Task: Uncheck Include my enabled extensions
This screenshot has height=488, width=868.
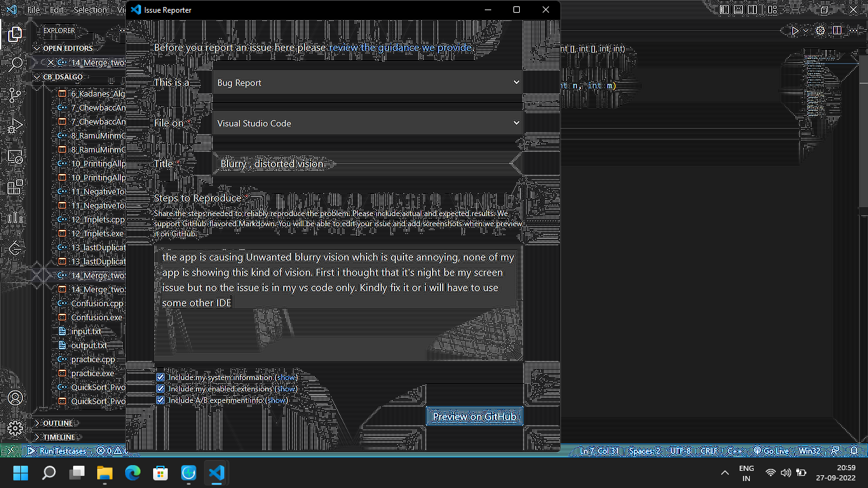Action: pyautogui.click(x=161, y=388)
